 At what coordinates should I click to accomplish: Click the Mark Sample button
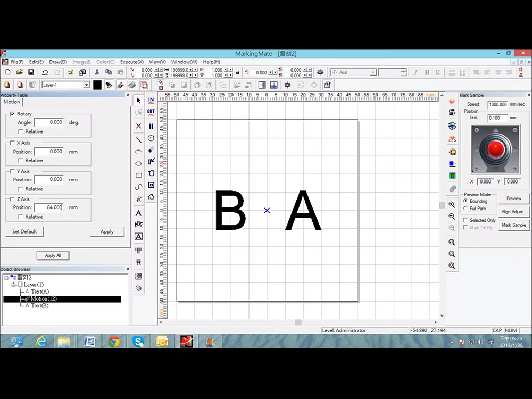(x=513, y=225)
